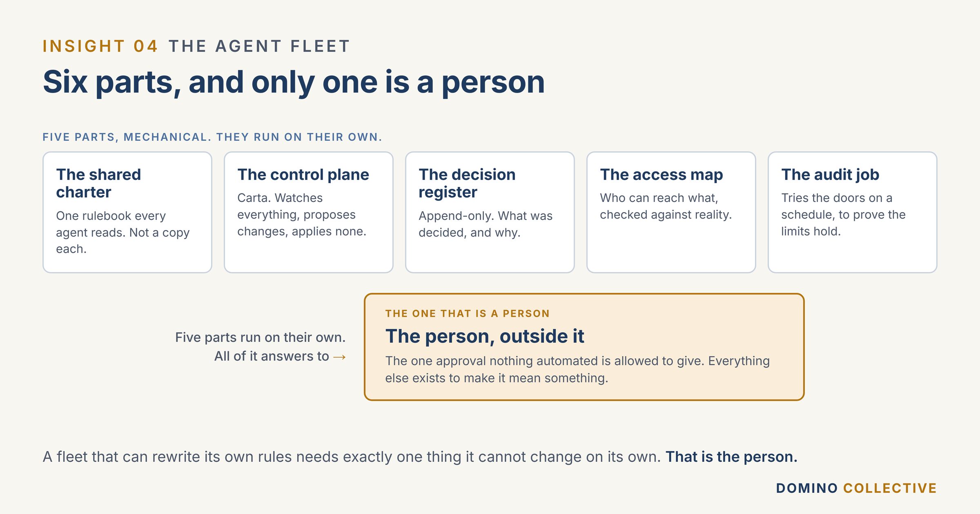Click 'THE AGENT FLEET' header text
Screen dimensions: 980x514
point(259,46)
